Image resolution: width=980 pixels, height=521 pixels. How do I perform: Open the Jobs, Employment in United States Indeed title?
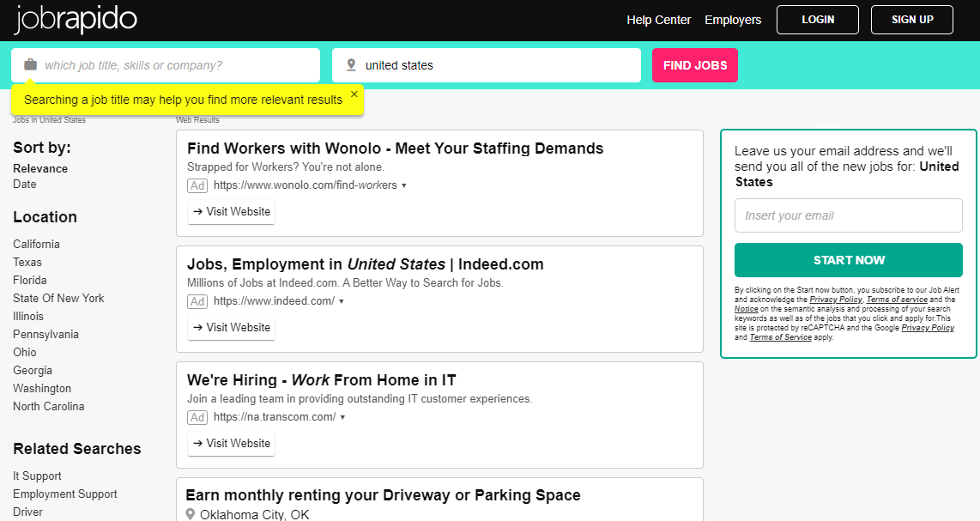[365, 264]
